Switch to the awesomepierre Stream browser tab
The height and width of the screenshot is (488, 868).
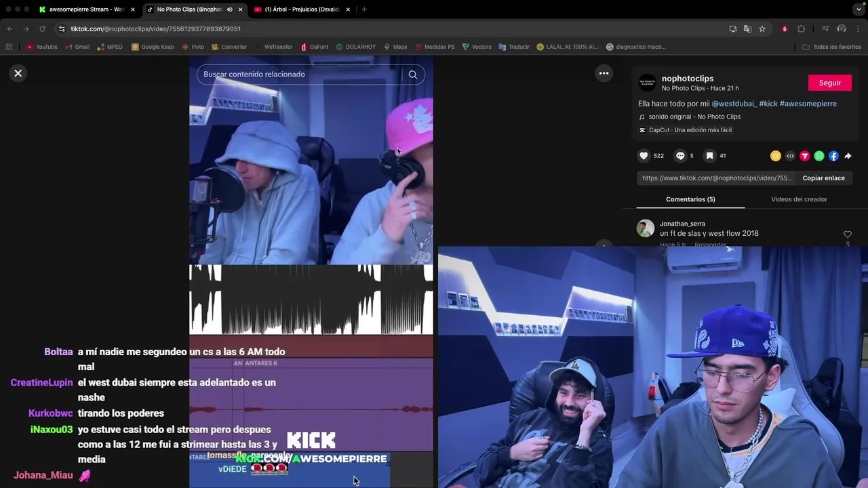(86, 9)
